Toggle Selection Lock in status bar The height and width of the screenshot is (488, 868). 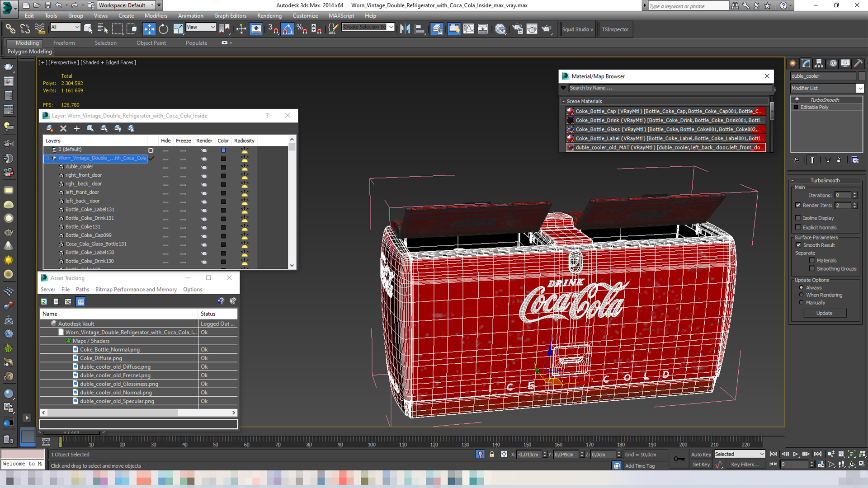492,455
